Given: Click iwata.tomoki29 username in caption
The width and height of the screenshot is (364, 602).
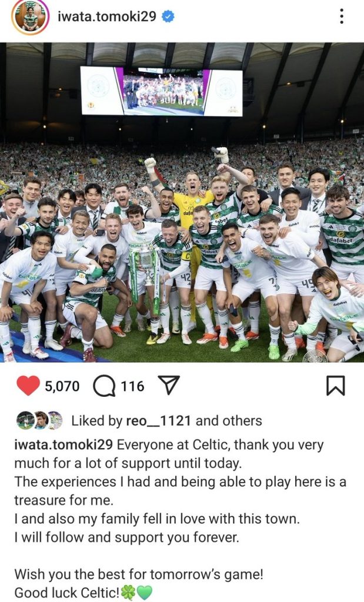Looking at the screenshot, I should pyautogui.click(x=64, y=444).
